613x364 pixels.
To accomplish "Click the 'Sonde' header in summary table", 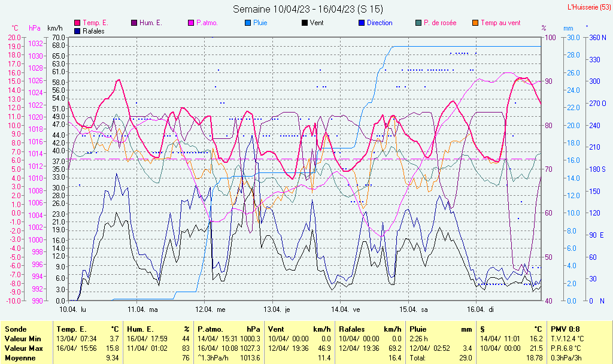I will tap(16, 329).
